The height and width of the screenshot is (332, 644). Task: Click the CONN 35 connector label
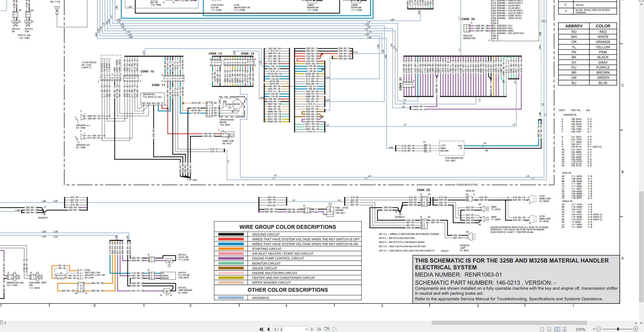coord(468,19)
